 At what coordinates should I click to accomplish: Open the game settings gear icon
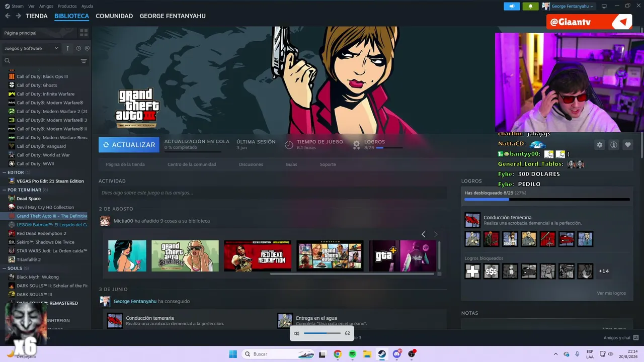[x=600, y=145]
